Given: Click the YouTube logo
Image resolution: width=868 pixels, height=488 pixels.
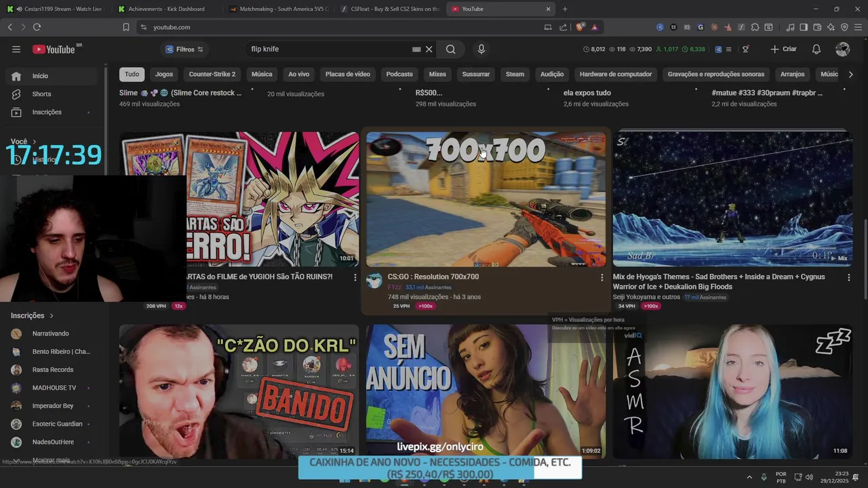Looking at the screenshot, I should click(54, 49).
